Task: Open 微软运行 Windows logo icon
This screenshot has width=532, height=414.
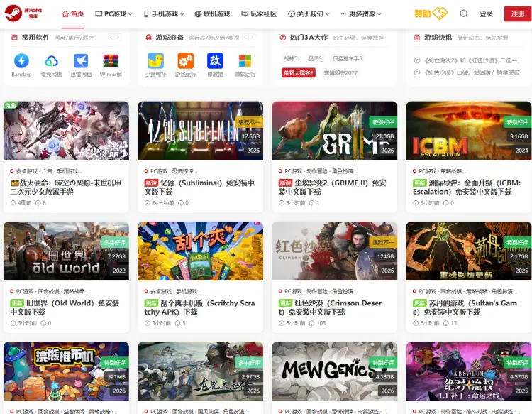Action: click(x=245, y=61)
